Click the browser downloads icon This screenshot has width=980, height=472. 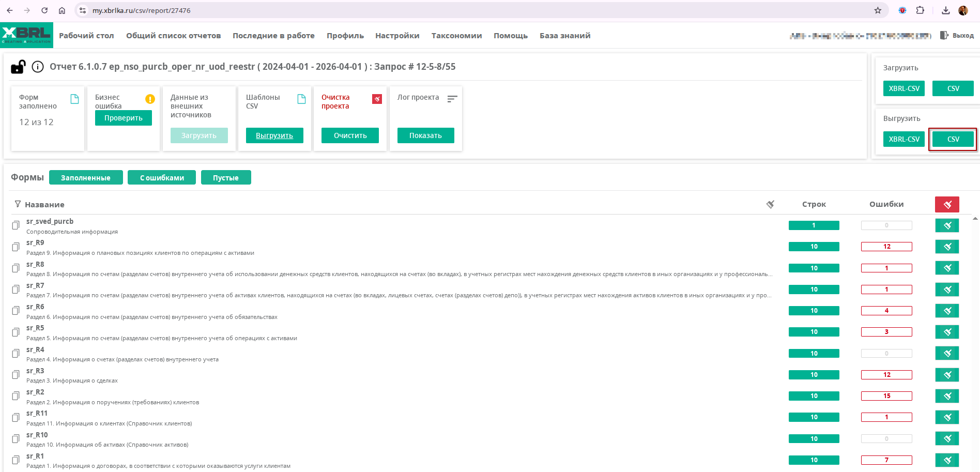945,10
